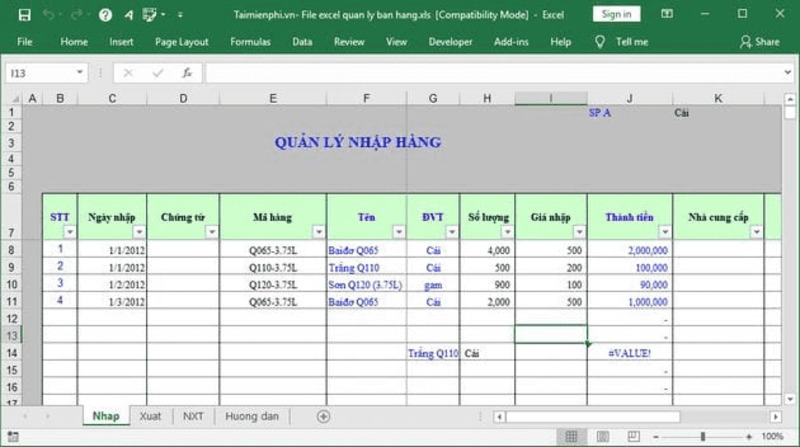This screenshot has height=447, width=800.
Task: Open the Thành tiền filter dropdown
Action: [x=665, y=232]
